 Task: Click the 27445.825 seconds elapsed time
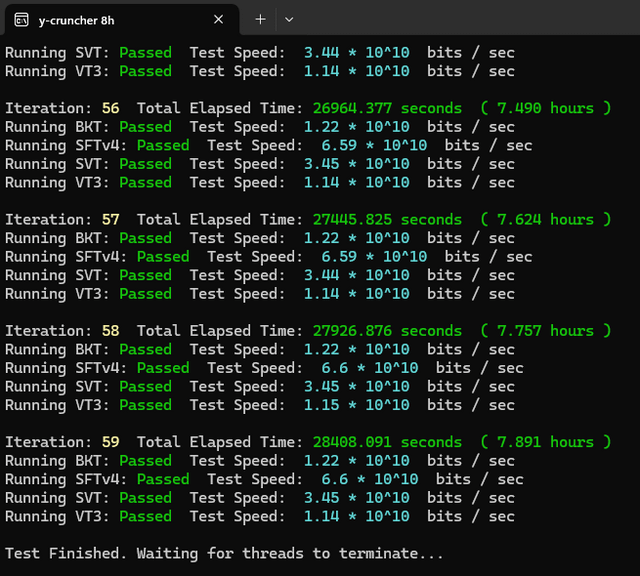[387, 220]
